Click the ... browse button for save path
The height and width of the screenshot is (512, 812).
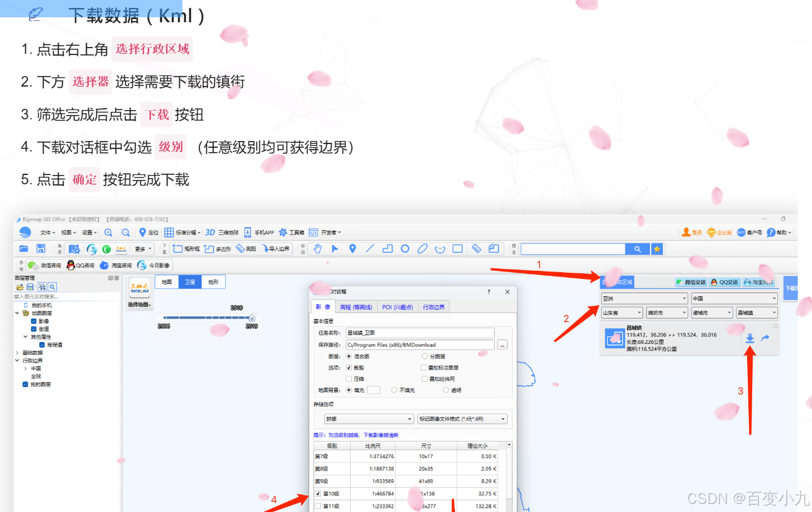pyautogui.click(x=502, y=345)
